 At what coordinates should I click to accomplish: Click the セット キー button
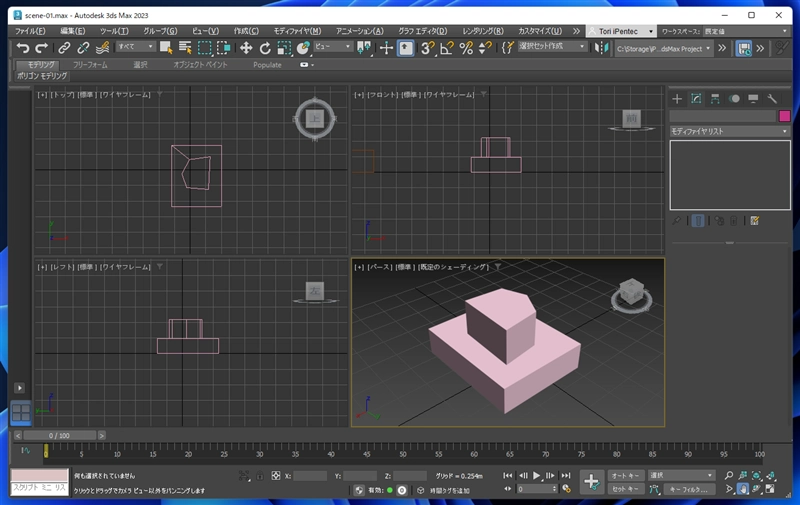coord(625,489)
